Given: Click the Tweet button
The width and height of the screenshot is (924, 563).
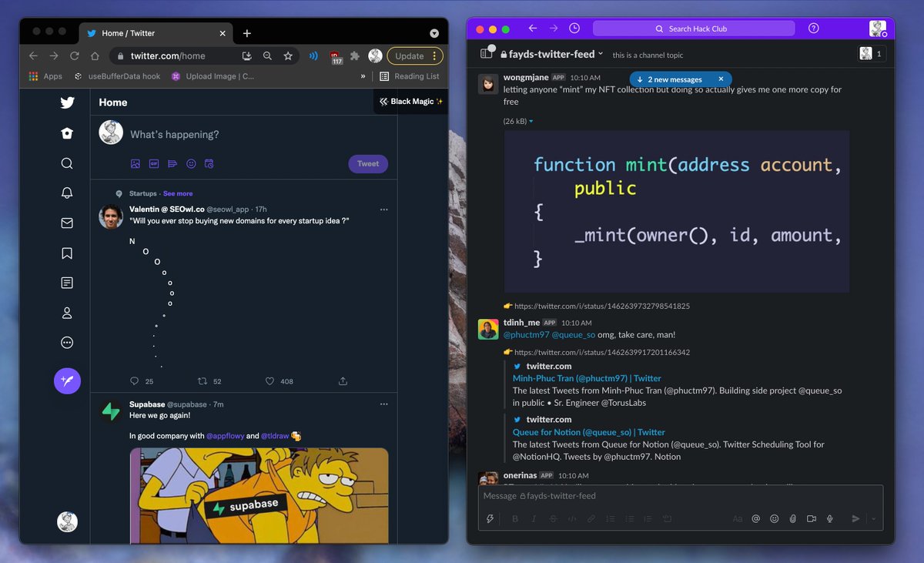Looking at the screenshot, I should [368, 163].
